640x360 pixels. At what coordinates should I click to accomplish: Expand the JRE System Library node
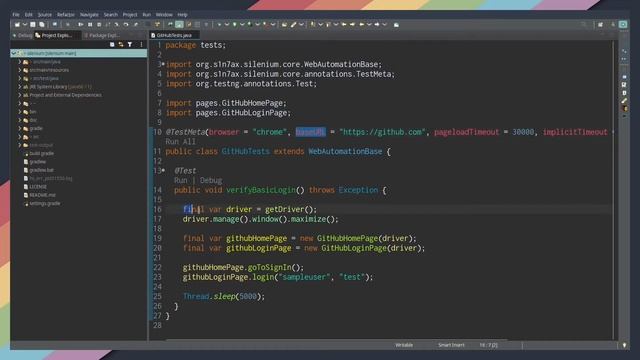click(20, 87)
